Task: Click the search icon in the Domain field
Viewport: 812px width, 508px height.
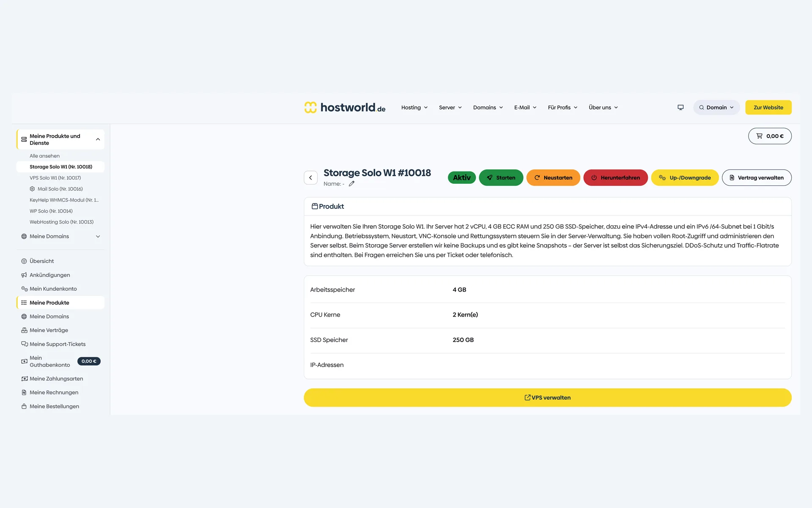Action: click(x=701, y=108)
